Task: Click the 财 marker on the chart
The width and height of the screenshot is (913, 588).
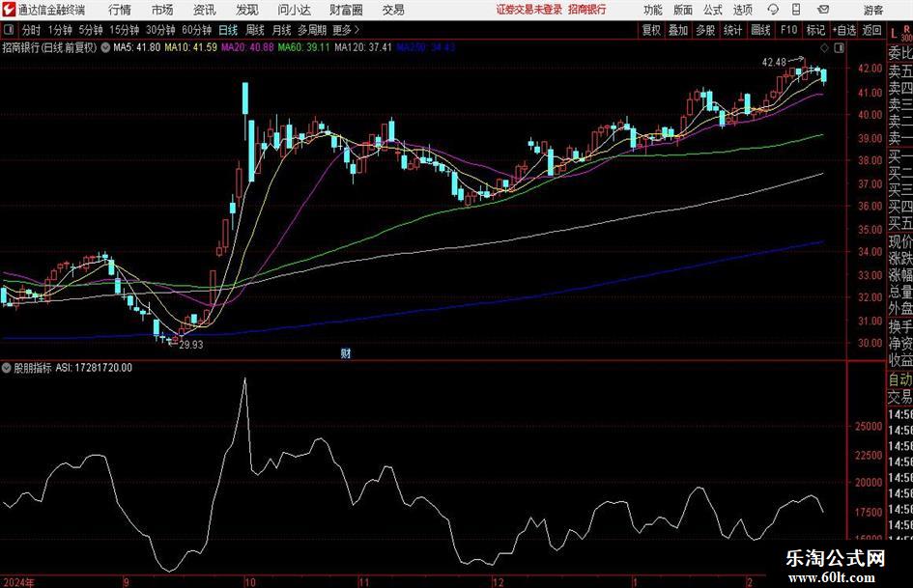Action: click(346, 352)
